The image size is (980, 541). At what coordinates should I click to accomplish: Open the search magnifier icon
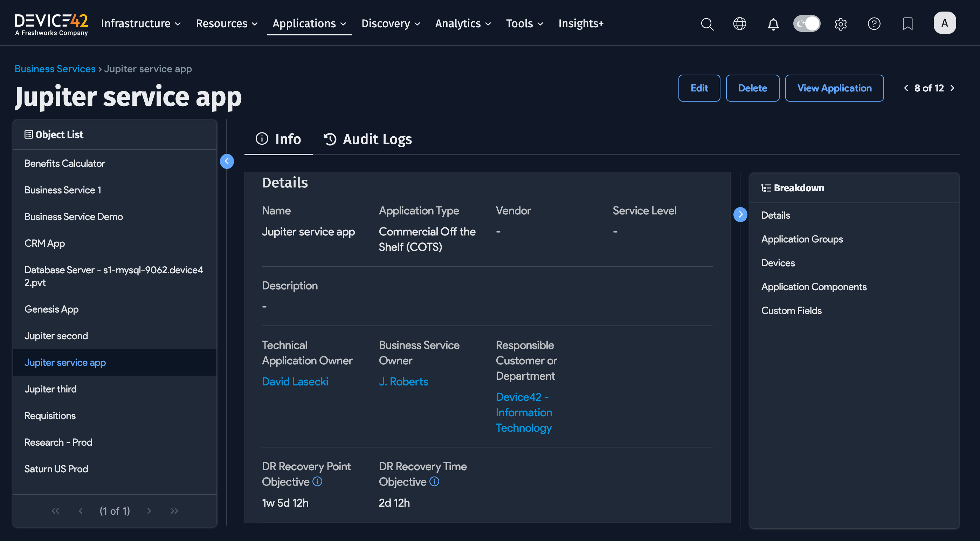(707, 23)
